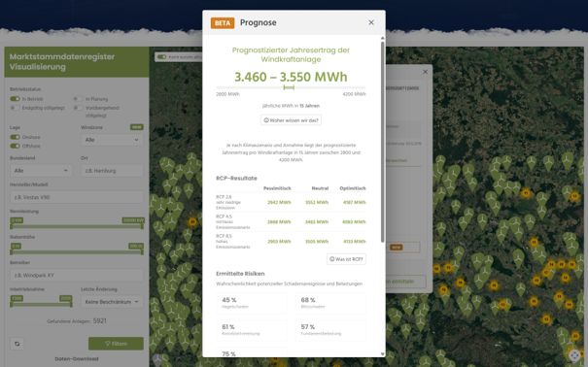This screenshot has height=367, width=588.
Task: Toggle the 'In Betrieb' switch
Action: (15, 99)
